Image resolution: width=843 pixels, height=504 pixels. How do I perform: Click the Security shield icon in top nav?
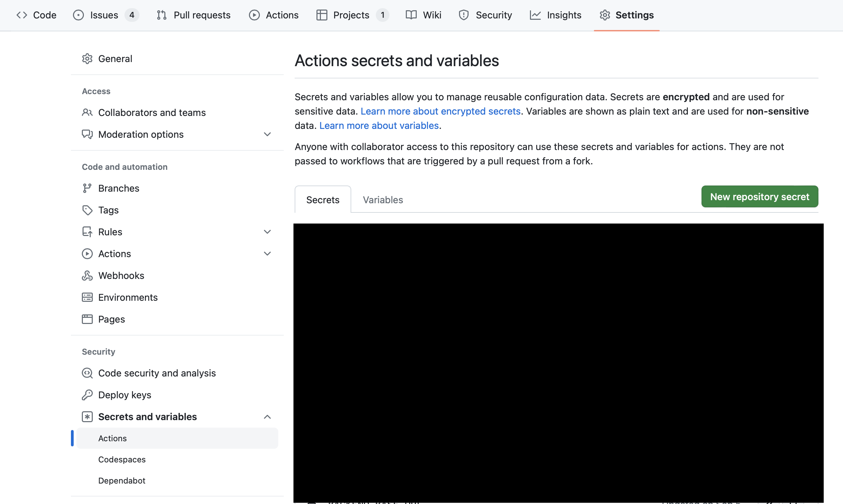(x=464, y=15)
